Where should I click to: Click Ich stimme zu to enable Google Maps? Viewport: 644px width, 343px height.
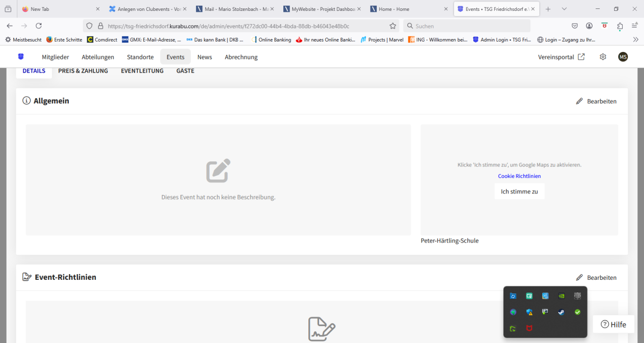click(519, 192)
